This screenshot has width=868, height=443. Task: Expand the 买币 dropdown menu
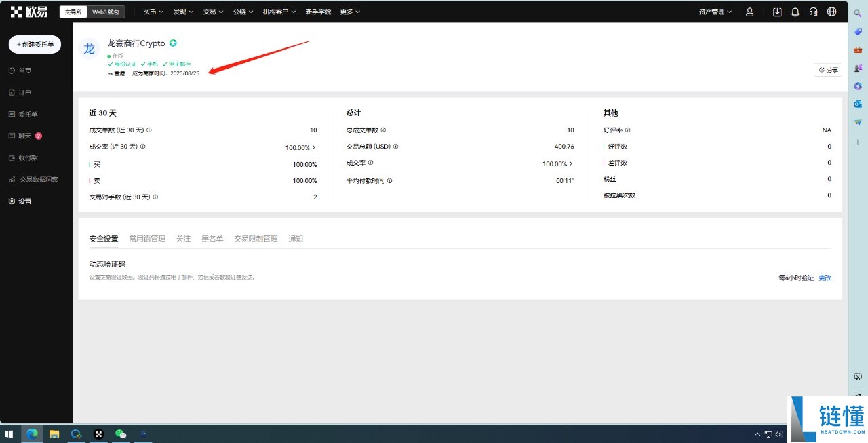pos(153,12)
